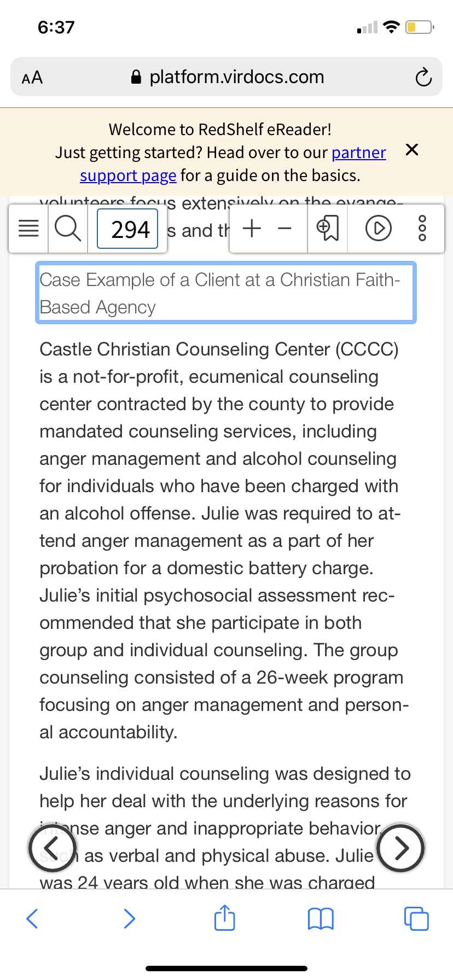Add a bookmark with the bookmark-plus icon
This screenshot has height=980, width=453.
pyautogui.click(x=328, y=229)
